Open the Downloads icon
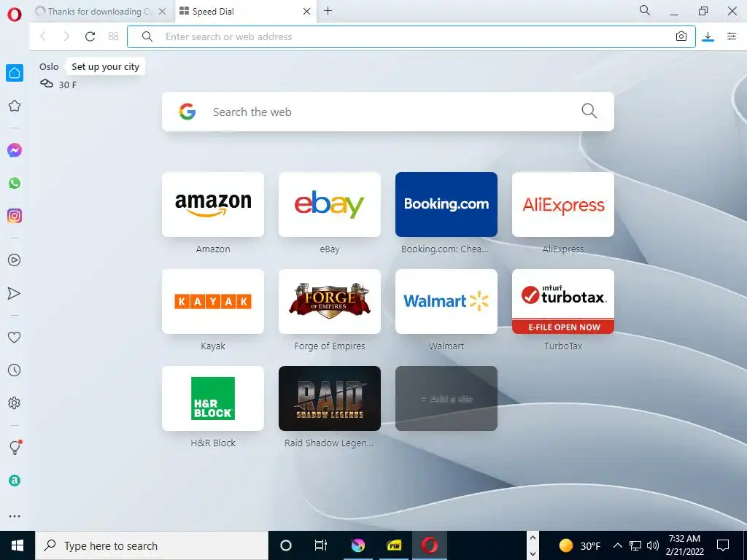The image size is (747, 560). (708, 36)
